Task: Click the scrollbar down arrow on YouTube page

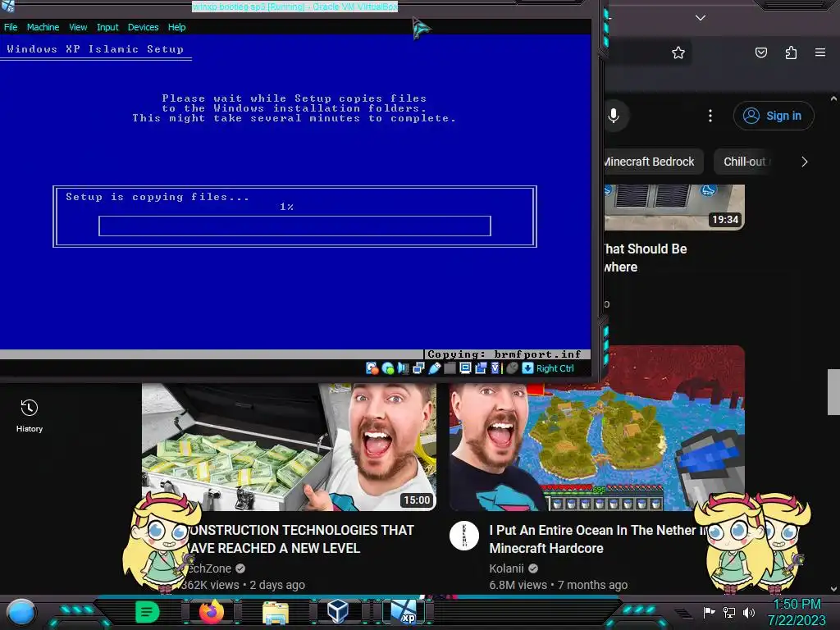Action: [x=833, y=589]
